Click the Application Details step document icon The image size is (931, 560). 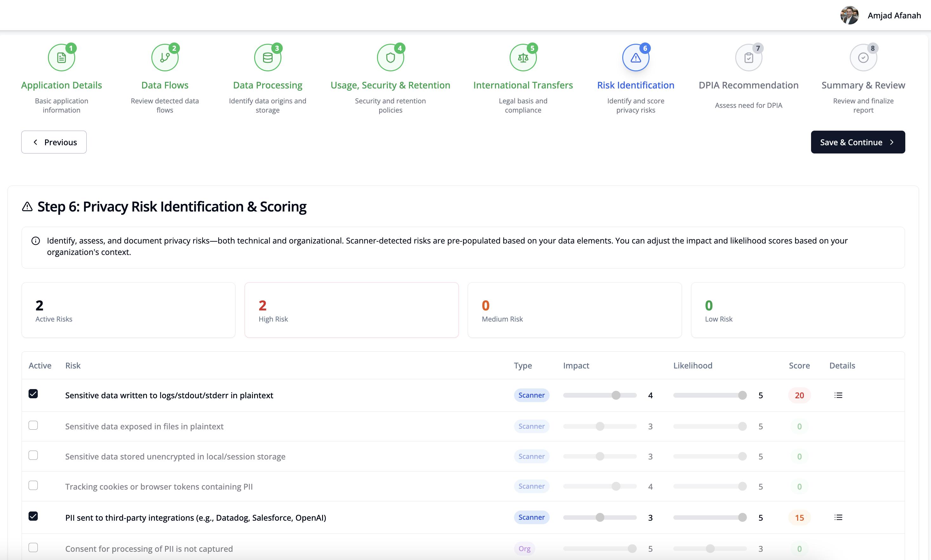pos(61,58)
